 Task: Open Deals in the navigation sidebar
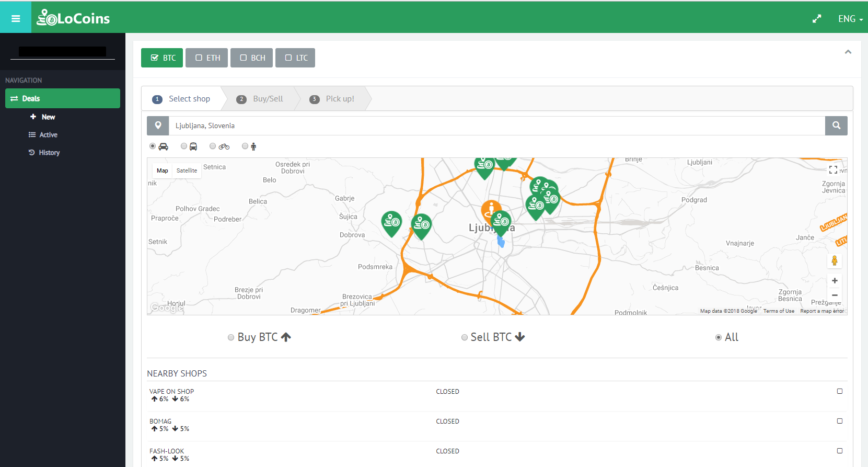[x=63, y=98]
